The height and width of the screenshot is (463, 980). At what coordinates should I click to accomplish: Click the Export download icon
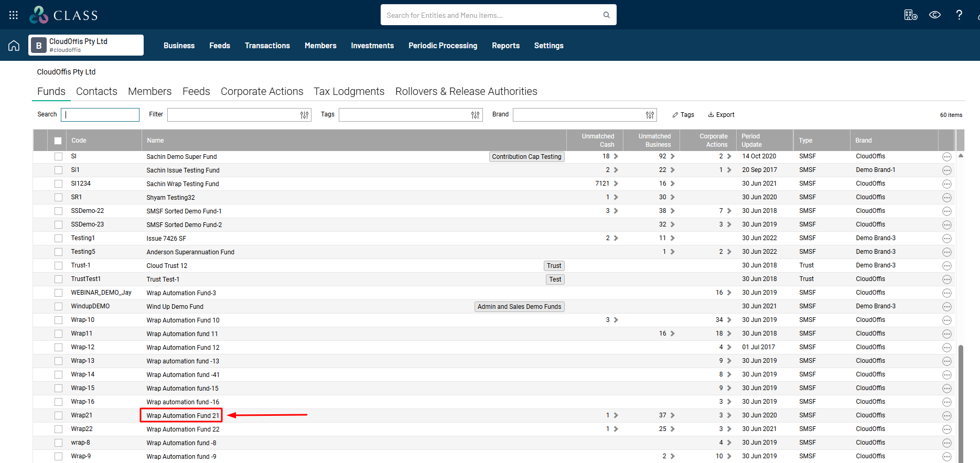711,115
